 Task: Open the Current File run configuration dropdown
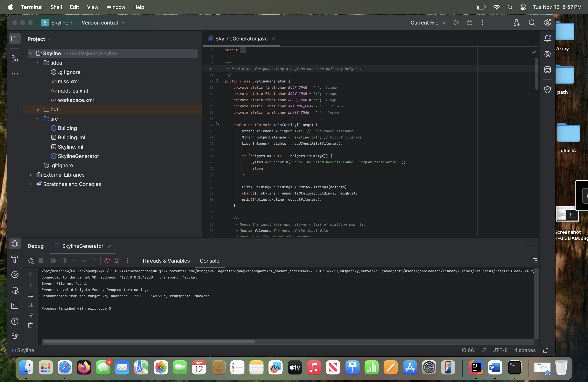[427, 23]
